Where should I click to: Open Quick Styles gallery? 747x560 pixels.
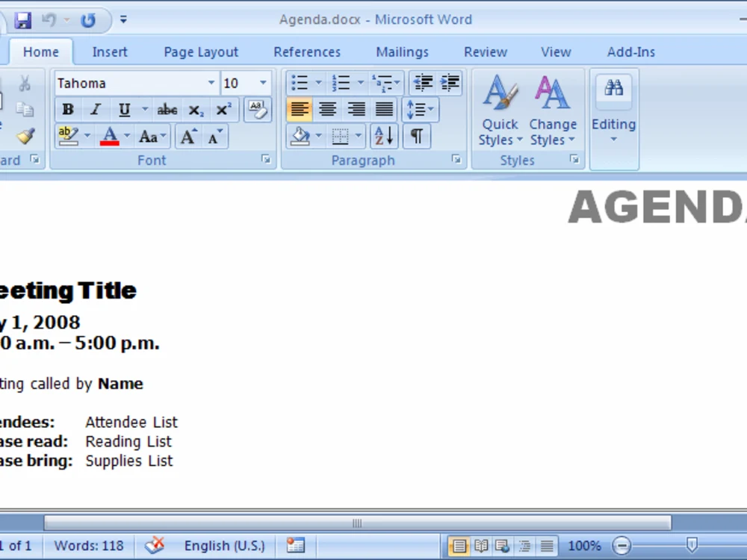click(500, 111)
